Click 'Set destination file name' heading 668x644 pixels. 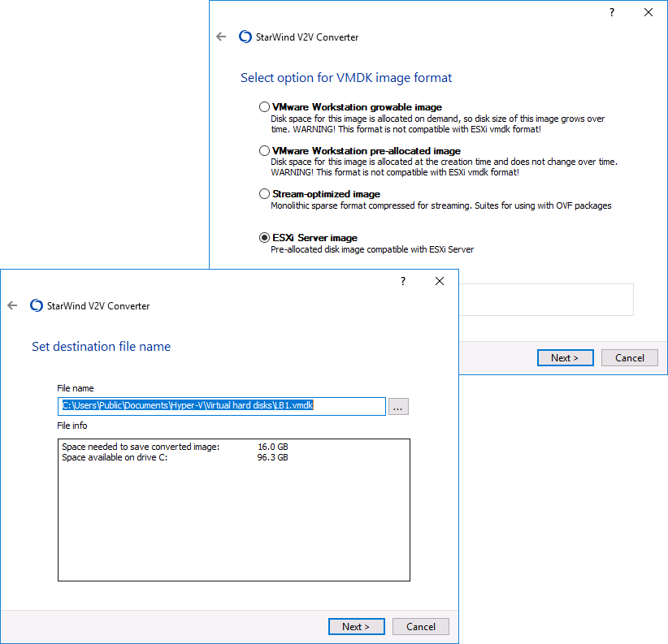(x=101, y=347)
